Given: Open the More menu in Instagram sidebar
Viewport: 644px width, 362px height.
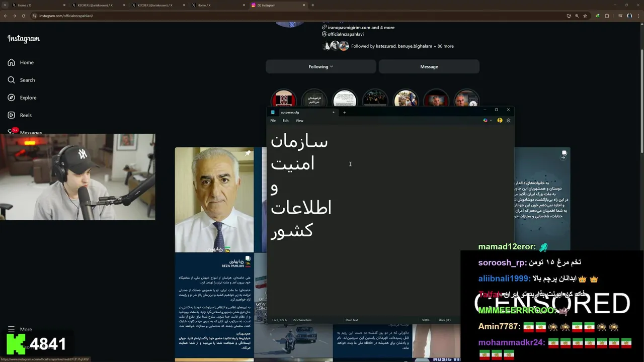Looking at the screenshot, I should click(20, 329).
